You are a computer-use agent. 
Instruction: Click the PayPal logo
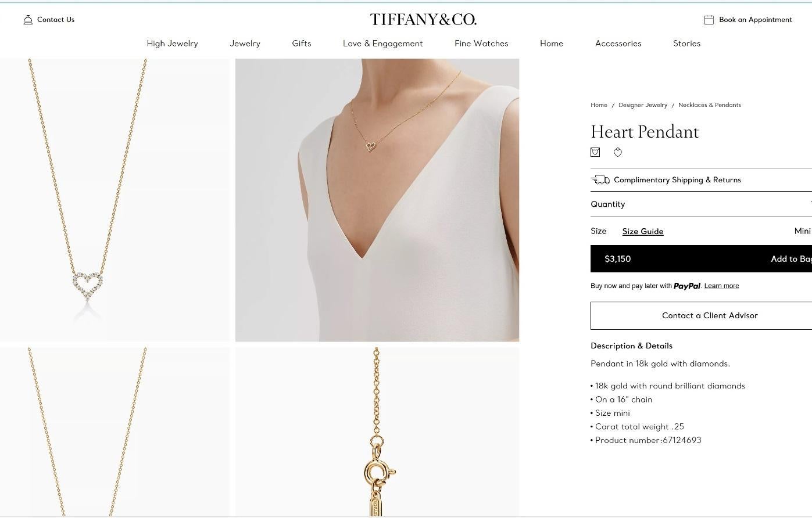tap(687, 286)
